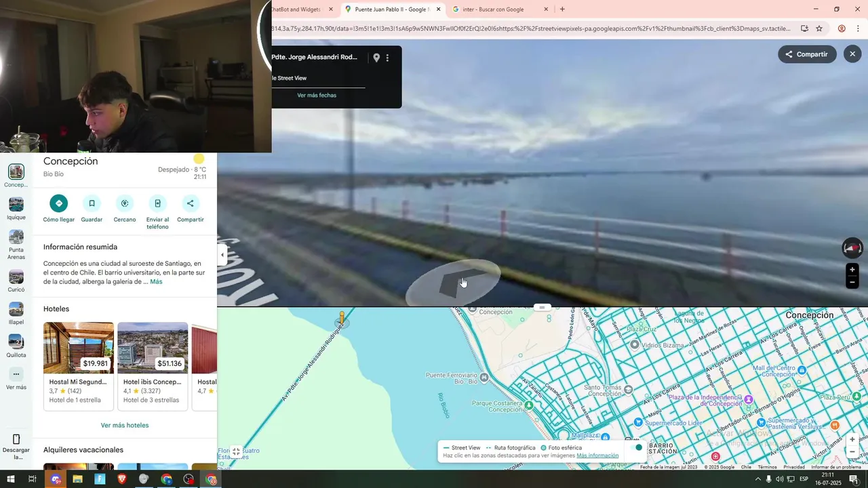Click the location pin icon in Street View card
The height and width of the screenshot is (488, 868).
(376, 58)
